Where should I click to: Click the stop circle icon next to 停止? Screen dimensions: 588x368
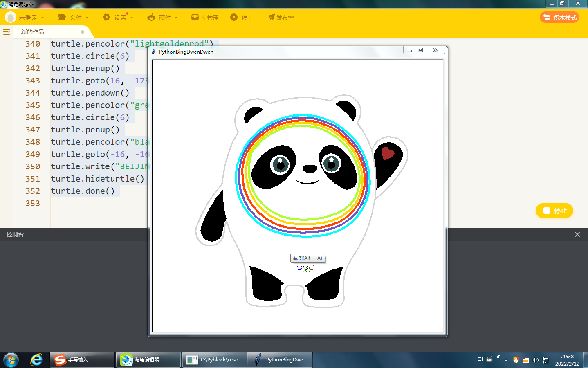click(x=234, y=17)
